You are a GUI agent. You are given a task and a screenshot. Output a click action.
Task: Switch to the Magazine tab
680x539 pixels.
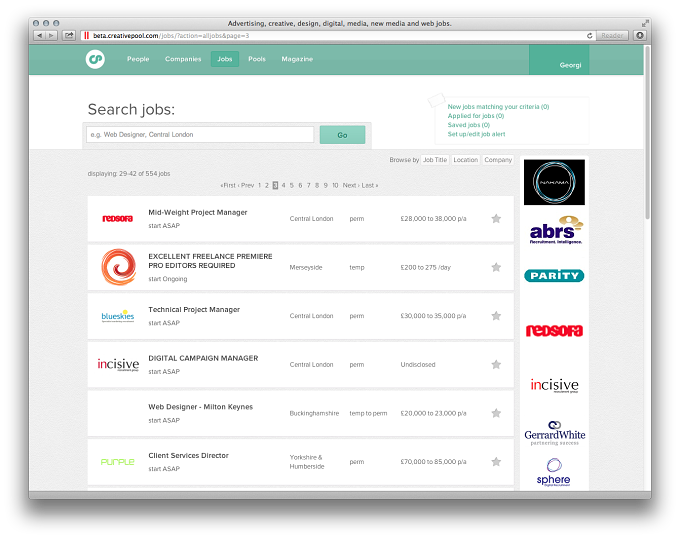pyautogui.click(x=297, y=59)
